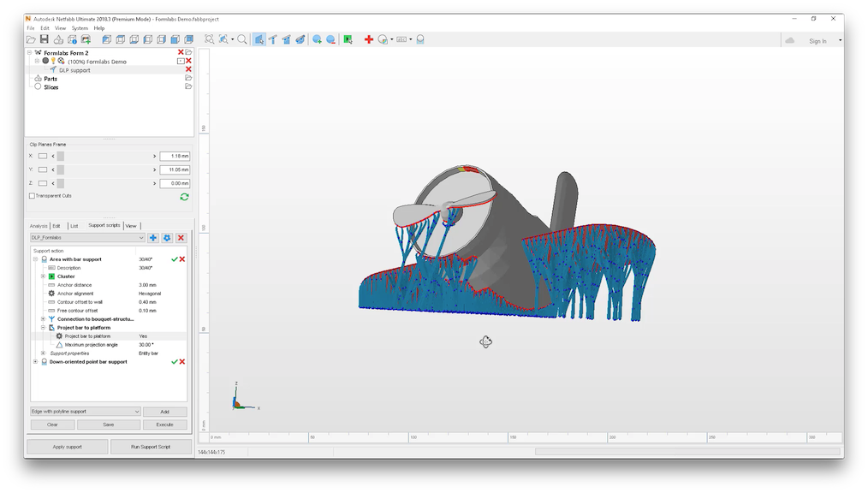Toggle green check on Area with bar support
868x493 pixels.
174,259
